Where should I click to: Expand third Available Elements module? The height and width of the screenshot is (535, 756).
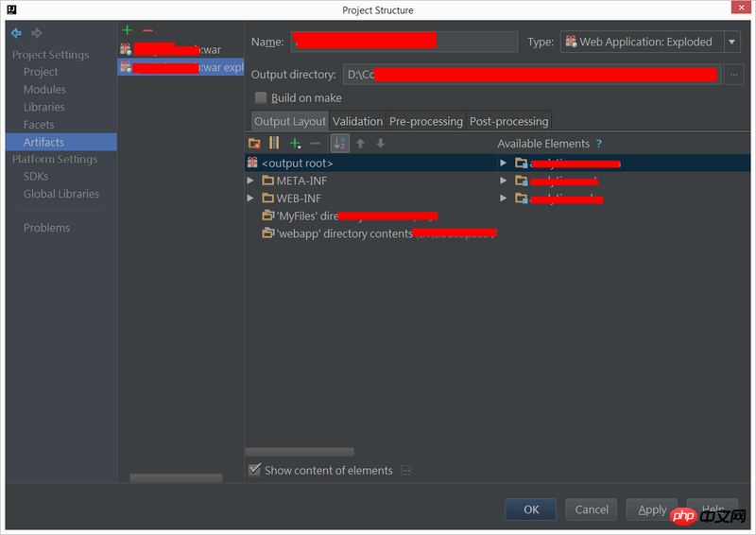(504, 198)
